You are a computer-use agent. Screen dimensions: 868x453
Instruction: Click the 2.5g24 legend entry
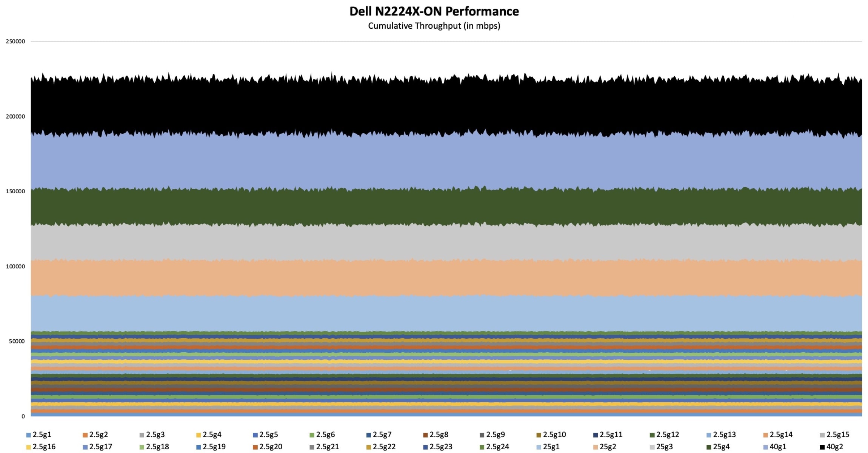[x=497, y=447]
